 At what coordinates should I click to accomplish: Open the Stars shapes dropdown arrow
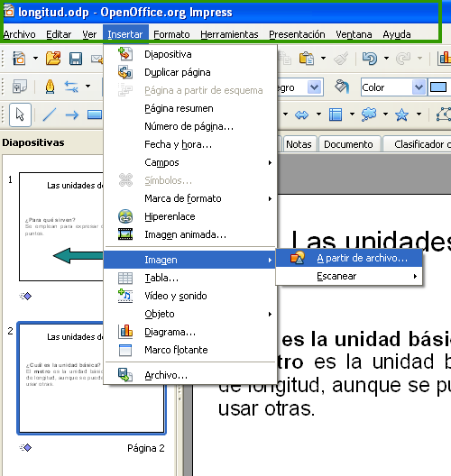click(419, 114)
